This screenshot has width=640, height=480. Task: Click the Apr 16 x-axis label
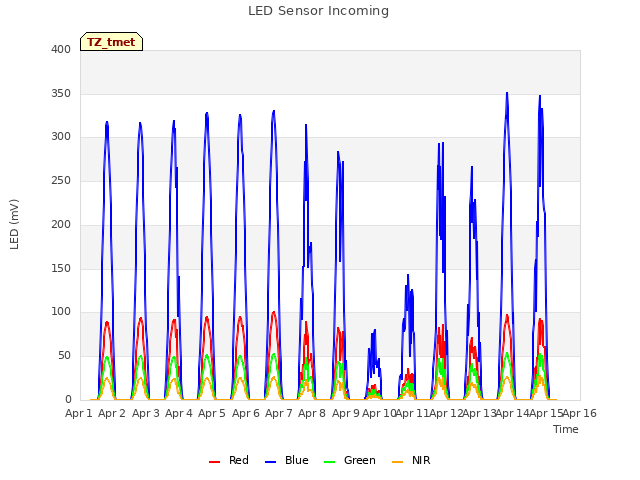pos(580,413)
